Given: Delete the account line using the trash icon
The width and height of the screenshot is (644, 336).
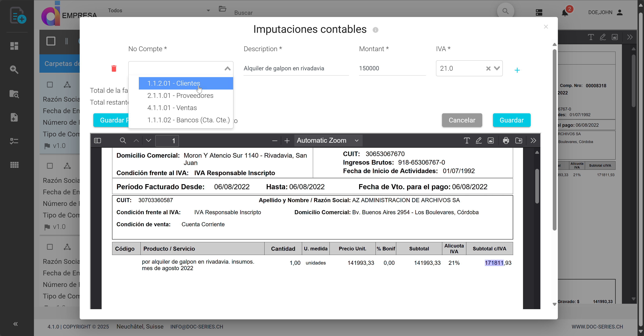Looking at the screenshot, I should click(x=114, y=68).
